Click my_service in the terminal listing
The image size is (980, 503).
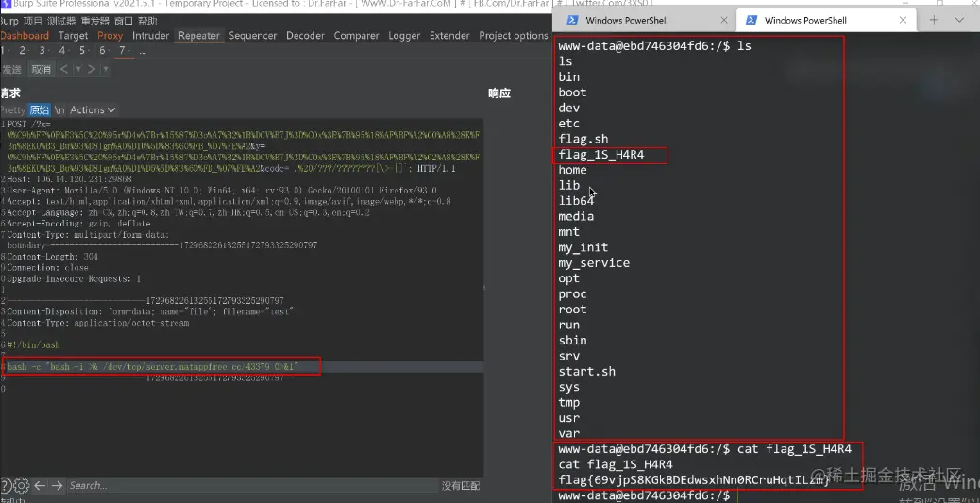click(x=594, y=263)
